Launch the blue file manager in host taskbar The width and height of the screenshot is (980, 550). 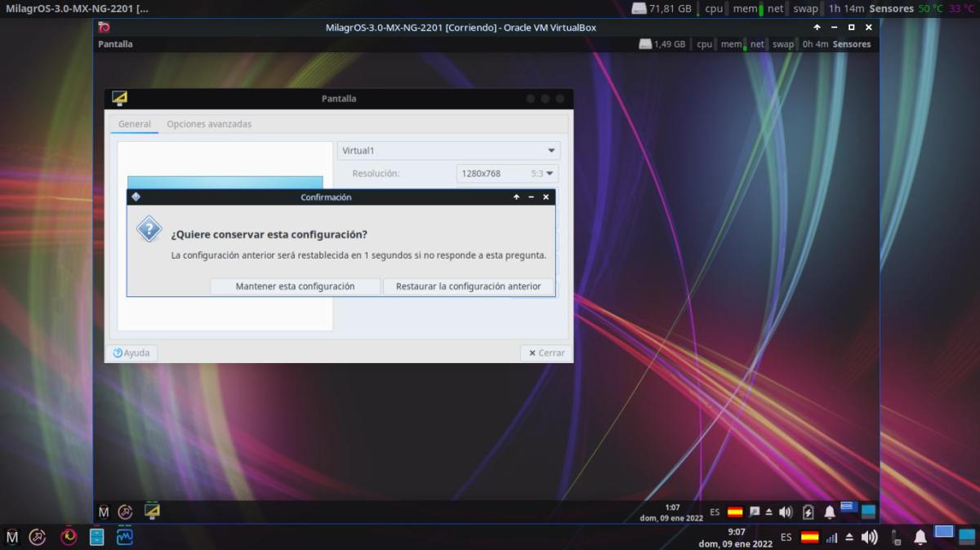tap(97, 537)
